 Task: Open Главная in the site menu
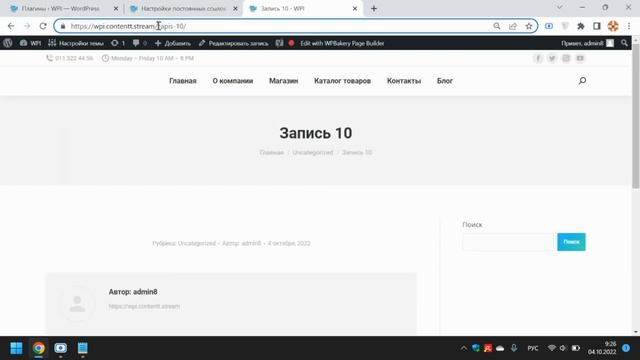183,81
